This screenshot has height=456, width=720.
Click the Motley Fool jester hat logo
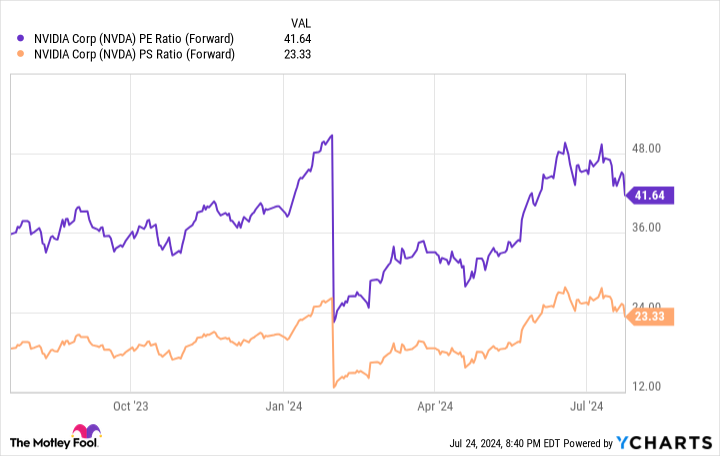87,431
